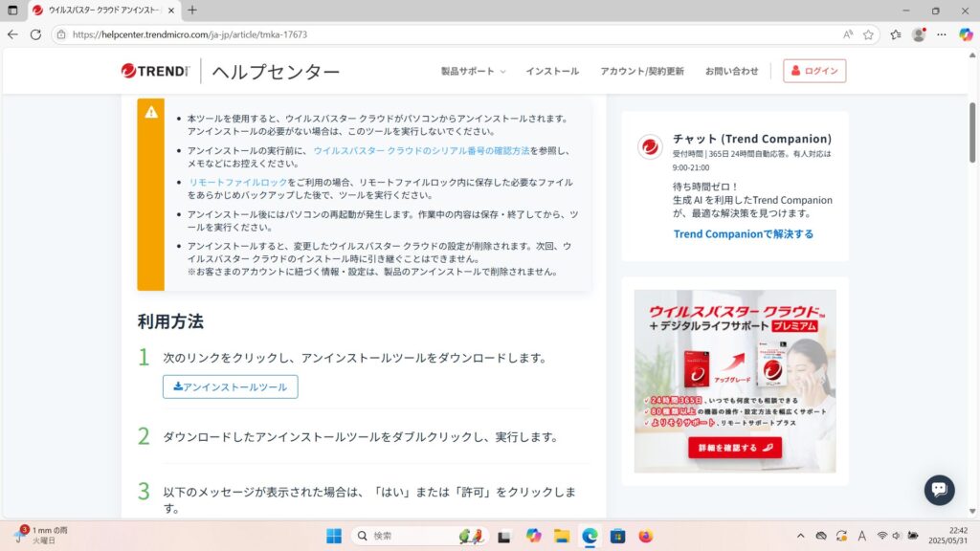This screenshot has width=980, height=551.
Task: Click the page vertical scrollbar thumb
Action: click(x=972, y=132)
